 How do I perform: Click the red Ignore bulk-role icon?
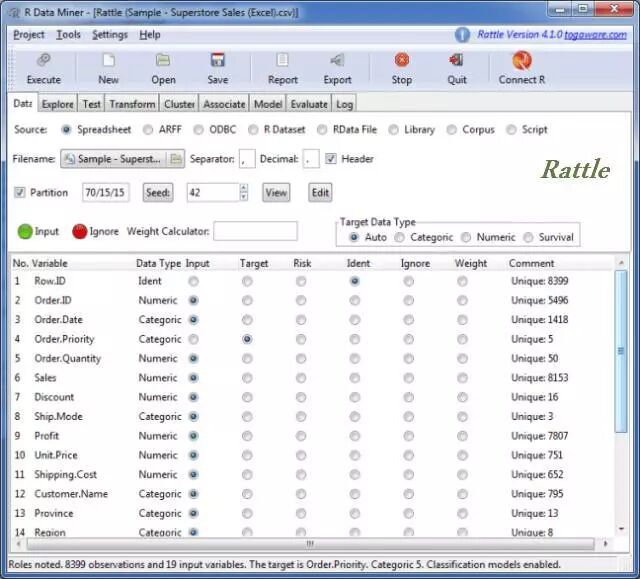(x=80, y=231)
